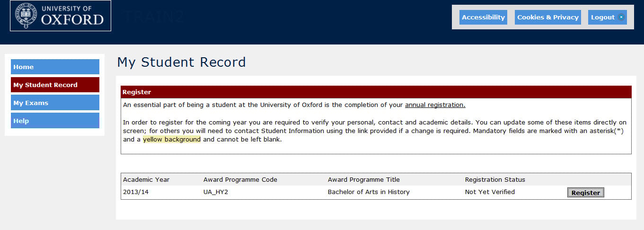This screenshot has height=230, width=644.
Task: Open the Accessibility page
Action: coord(483,18)
